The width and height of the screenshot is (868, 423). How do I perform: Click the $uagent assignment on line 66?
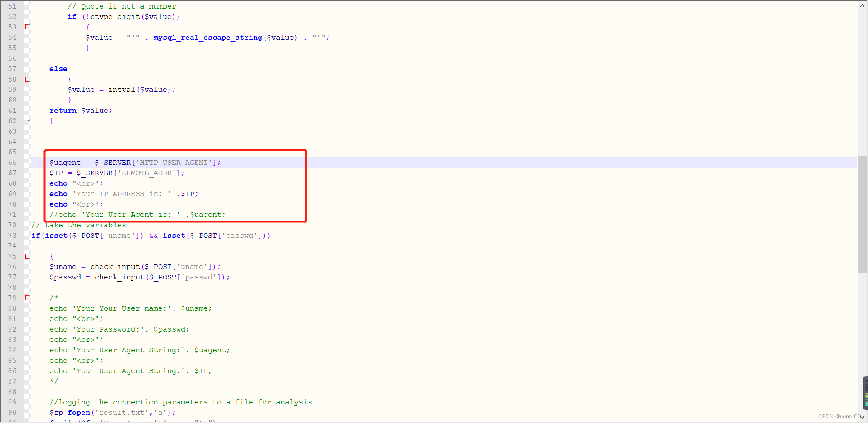point(135,163)
